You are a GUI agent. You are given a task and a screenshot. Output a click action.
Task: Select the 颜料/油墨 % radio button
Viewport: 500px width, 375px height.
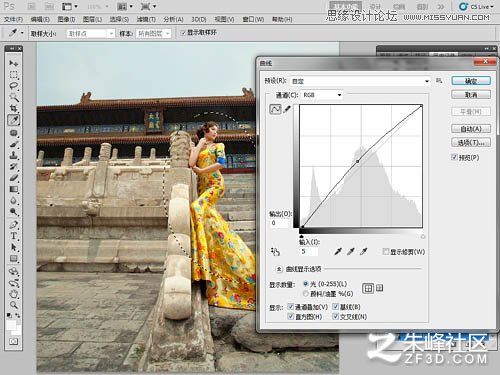(305, 294)
